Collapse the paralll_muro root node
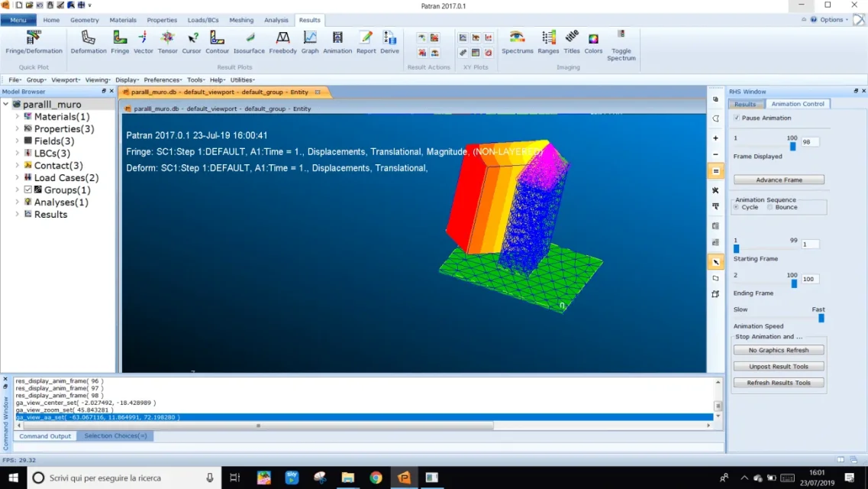868x489 pixels. (x=6, y=104)
